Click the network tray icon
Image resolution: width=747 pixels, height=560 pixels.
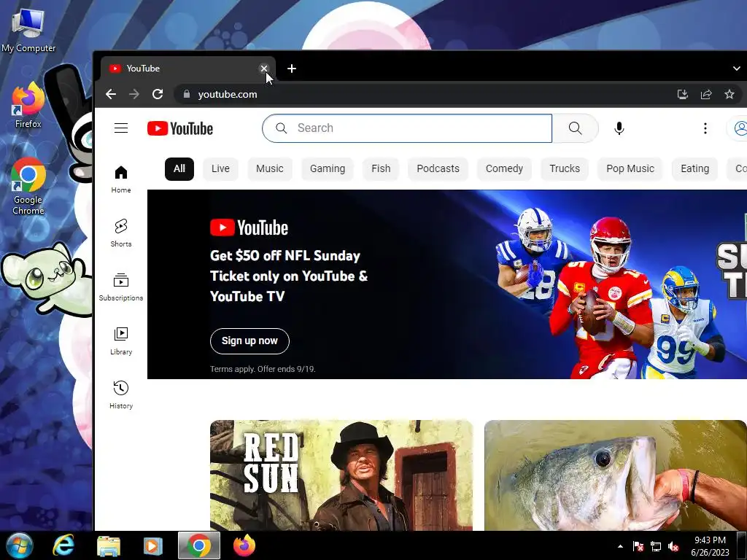pyautogui.click(x=656, y=546)
